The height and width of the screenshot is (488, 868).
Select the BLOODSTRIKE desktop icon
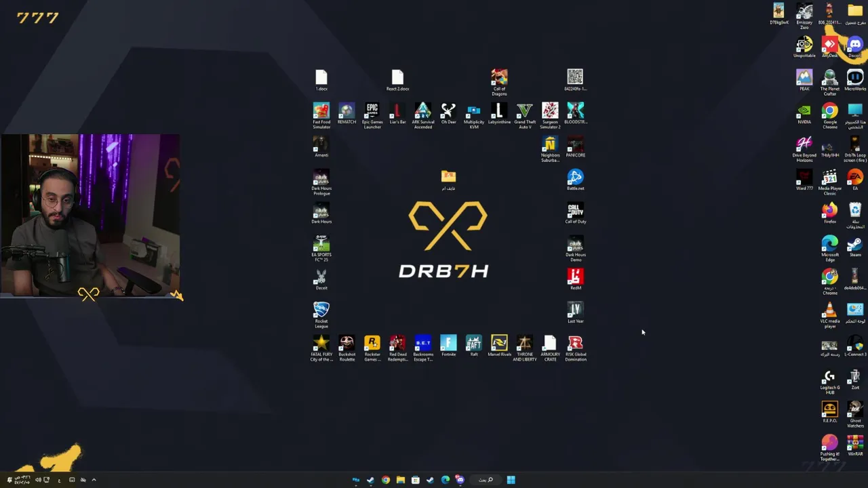pyautogui.click(x=576, y=113)
